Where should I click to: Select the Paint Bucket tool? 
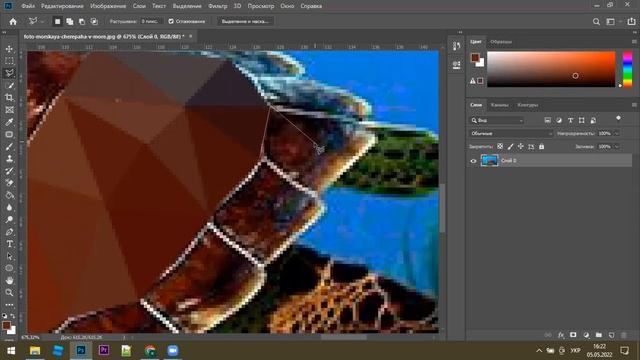[9, 195]
